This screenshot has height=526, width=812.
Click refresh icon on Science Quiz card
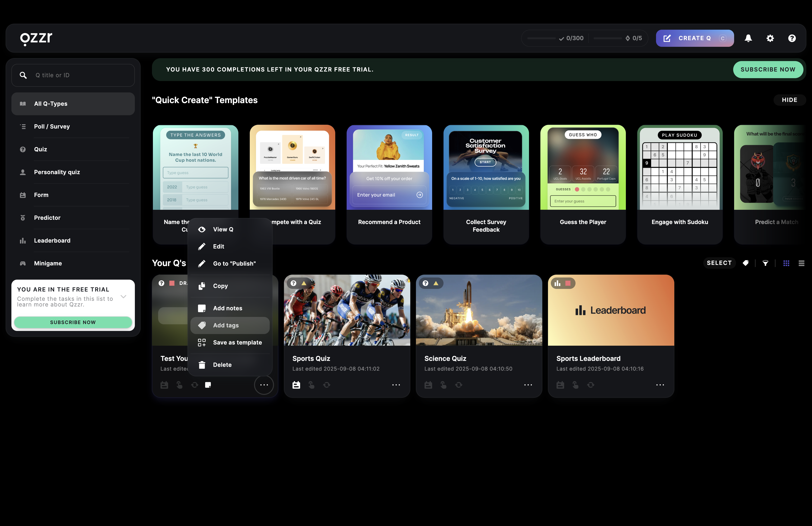458,385
